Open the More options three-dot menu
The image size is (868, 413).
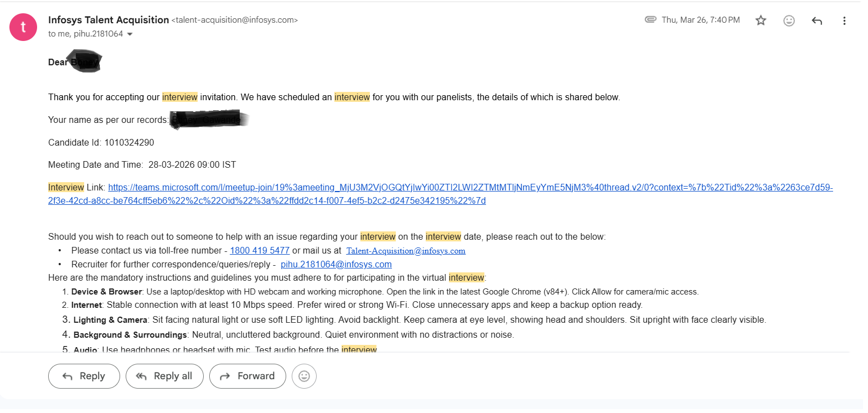844,20
